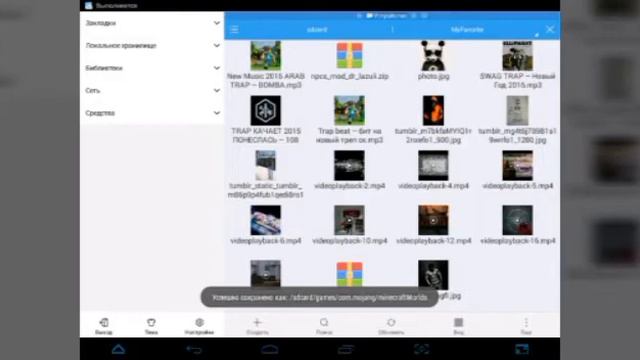640x360 pixels.
Task: Tap the Android home navigation button
Action: coord(270,349)
